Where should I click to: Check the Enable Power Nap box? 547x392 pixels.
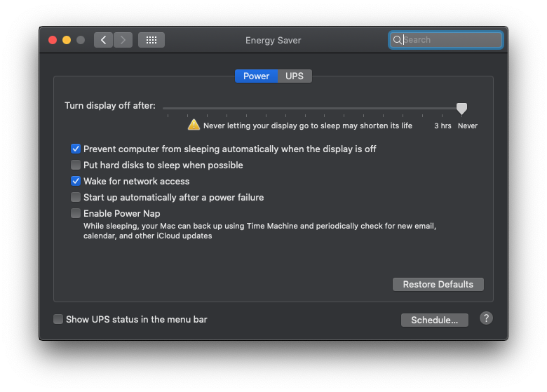click(75, 213)
